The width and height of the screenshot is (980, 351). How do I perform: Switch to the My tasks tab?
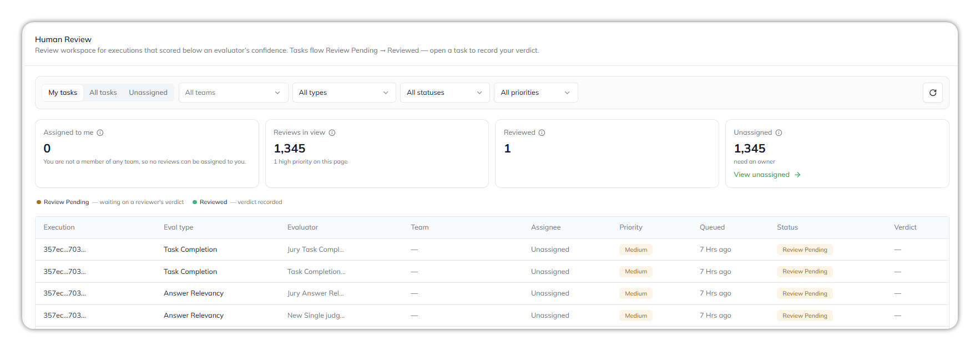[x=63, y=93]
